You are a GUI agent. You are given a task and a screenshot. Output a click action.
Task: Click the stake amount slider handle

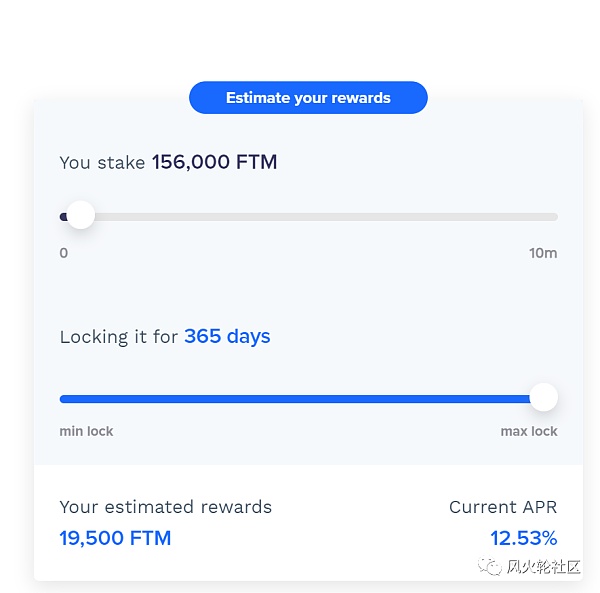click(x=80, y=216)
